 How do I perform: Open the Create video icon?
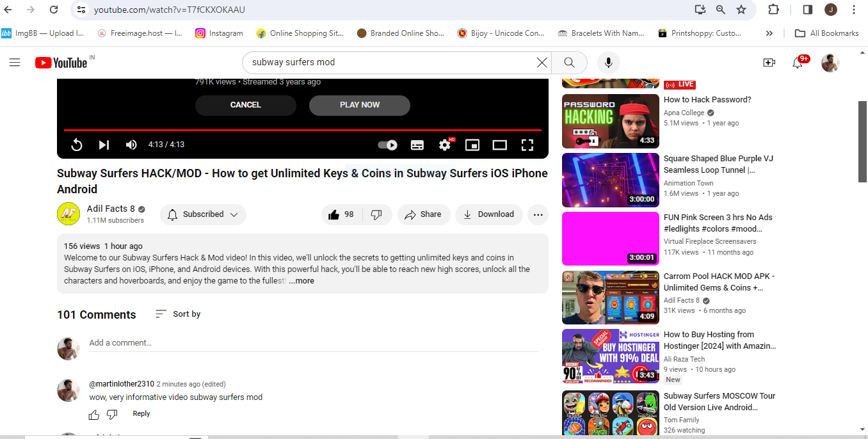(x=769, y=62)
